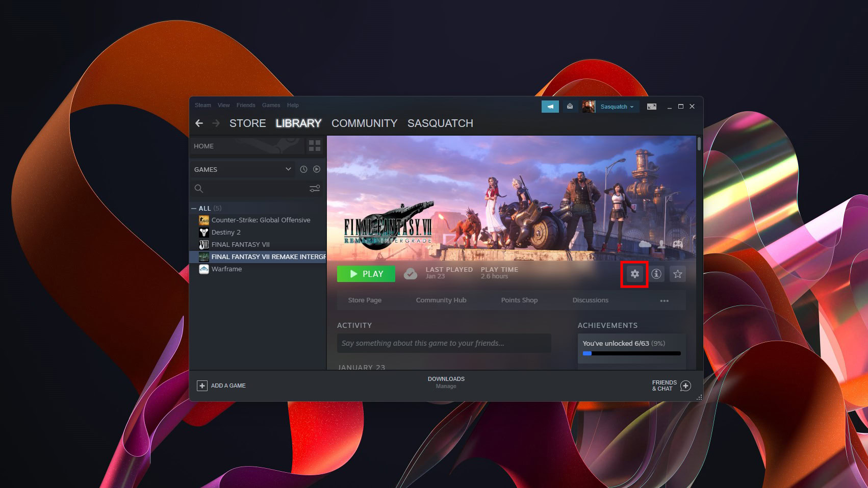Sort games by recent activity clock icon
This screenshot has width=868, height=488.
303,169
